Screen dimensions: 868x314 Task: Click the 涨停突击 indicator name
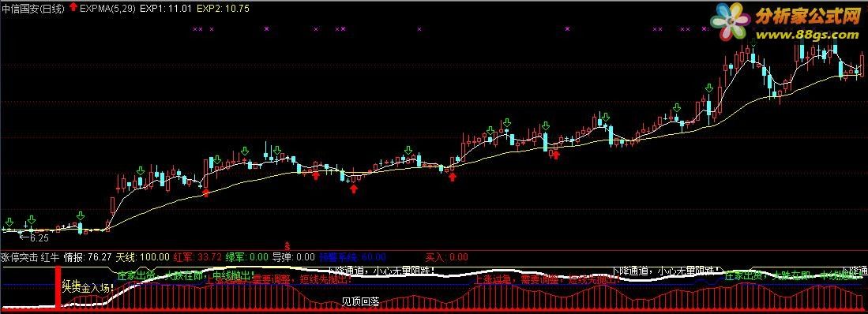pos(19,257)
